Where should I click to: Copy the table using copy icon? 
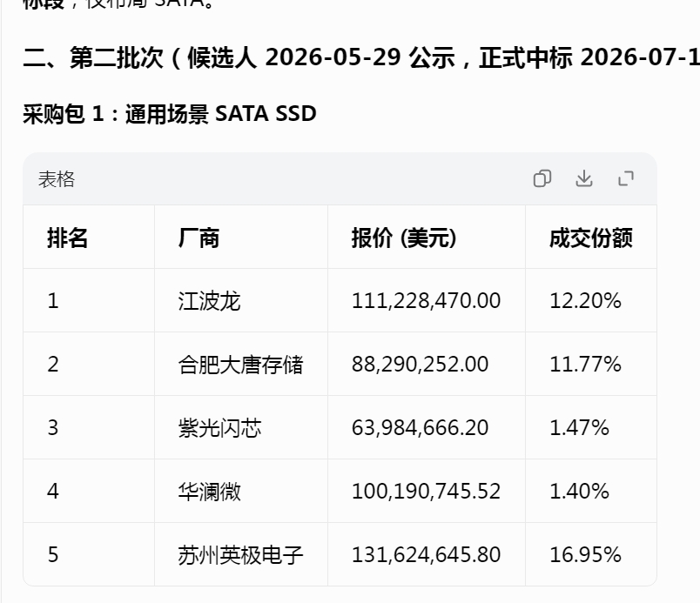tap(542, 178)
